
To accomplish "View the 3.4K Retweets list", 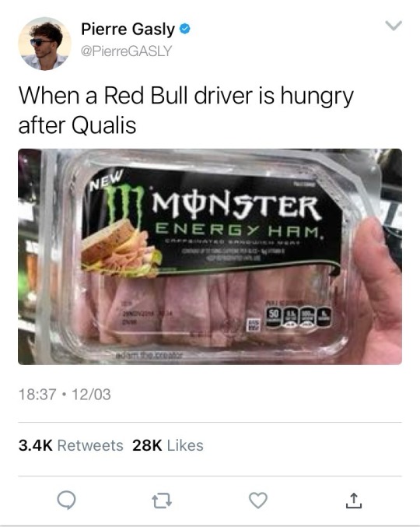I will point(71,445).
